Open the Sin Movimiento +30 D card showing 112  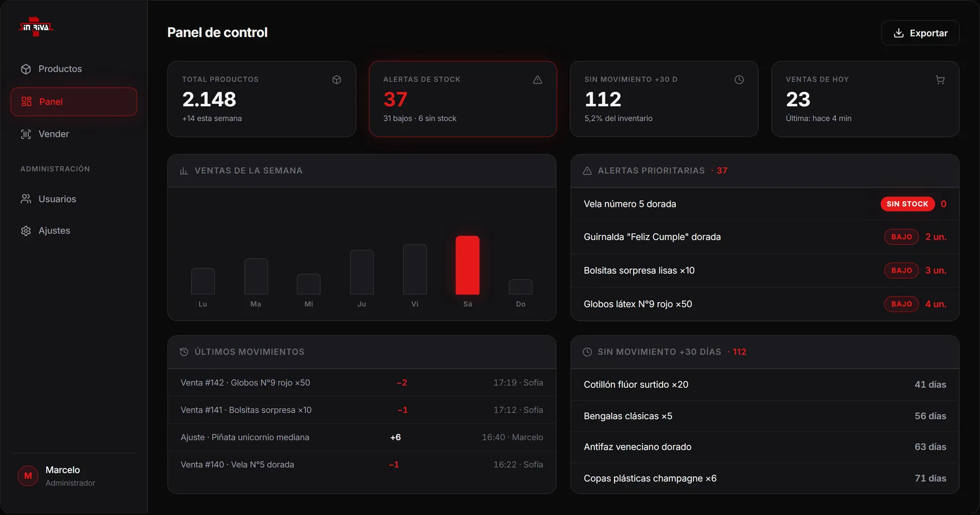coord(664,99)
